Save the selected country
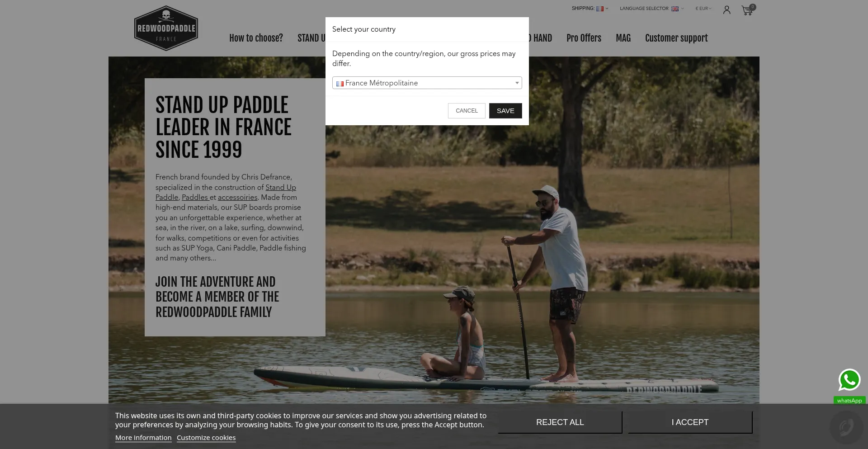The image size is (868, 449). (x=505, y=111)
